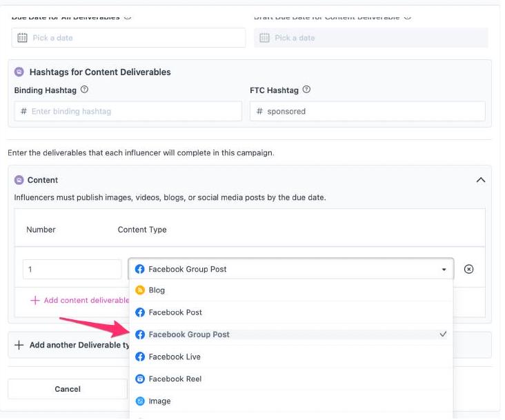Click the Blog RSS icon in list
The image size is (505, 420).
click(x=140, y=290)
